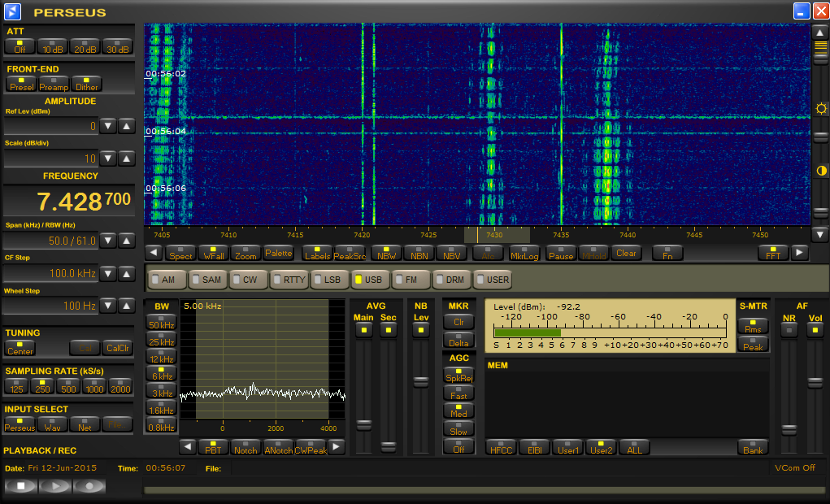This screenshot has height=504, width=830.
Task: Open the Palette selector
Action: pos(279,253)
